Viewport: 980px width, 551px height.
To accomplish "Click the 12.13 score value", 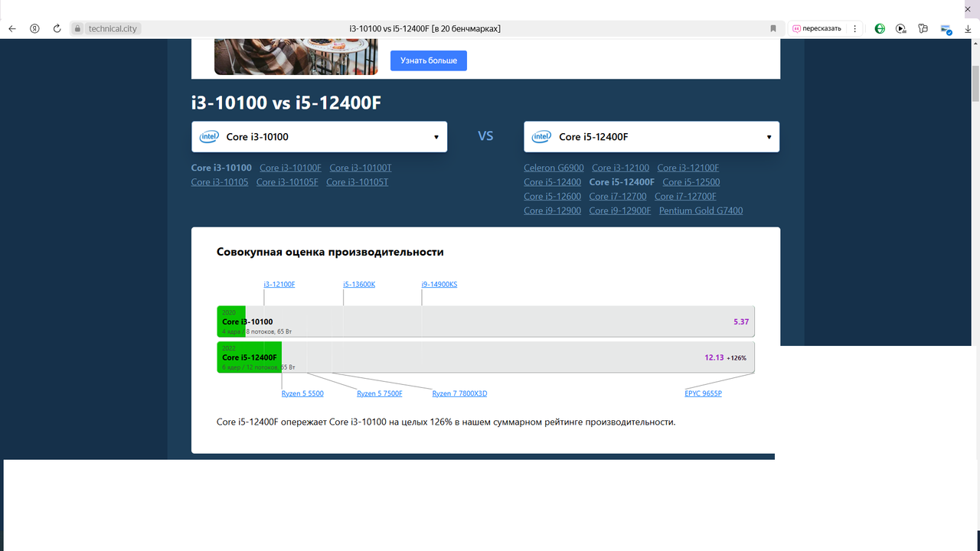I will 714,357.
